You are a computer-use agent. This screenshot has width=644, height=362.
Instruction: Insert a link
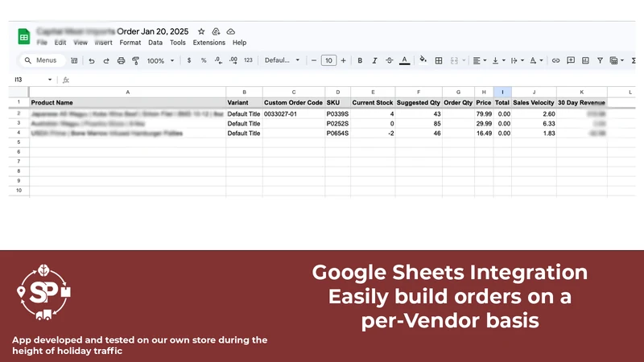(555, 61)
